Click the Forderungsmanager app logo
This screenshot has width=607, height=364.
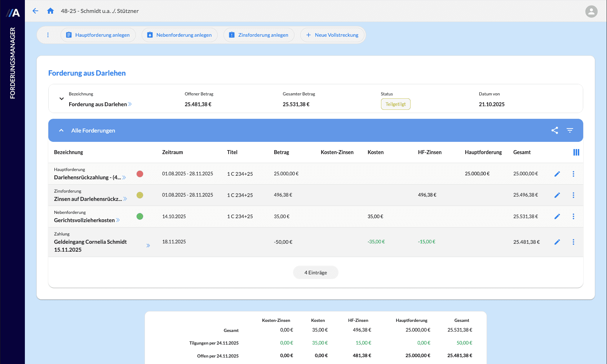point(13,13)
